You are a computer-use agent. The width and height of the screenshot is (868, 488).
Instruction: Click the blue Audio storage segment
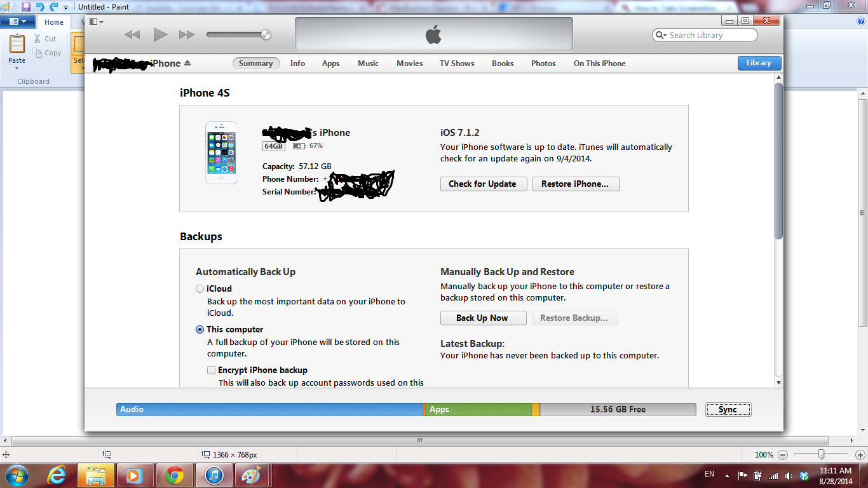(269, 410)
